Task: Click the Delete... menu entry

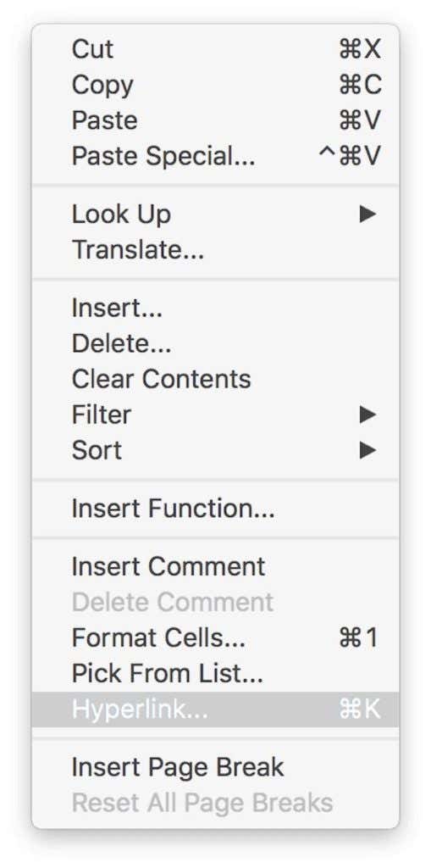Action: [x=215, y=344]
